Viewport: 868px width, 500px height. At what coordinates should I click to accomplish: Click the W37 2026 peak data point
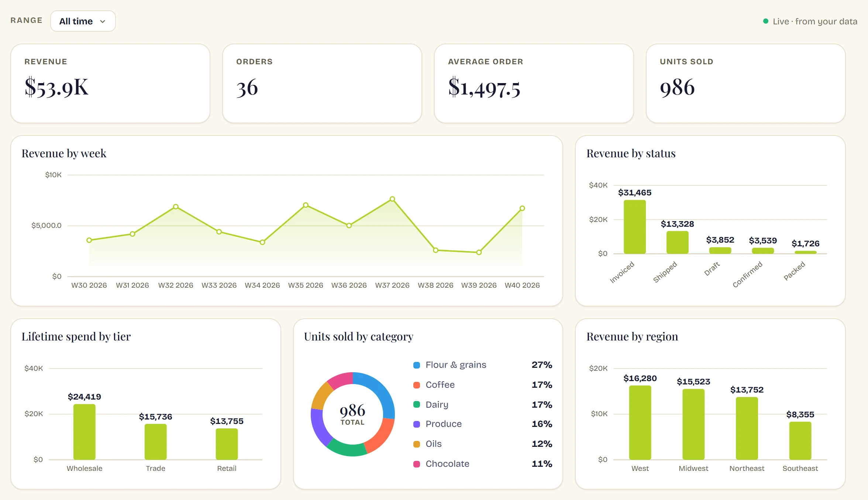(392, 199)
